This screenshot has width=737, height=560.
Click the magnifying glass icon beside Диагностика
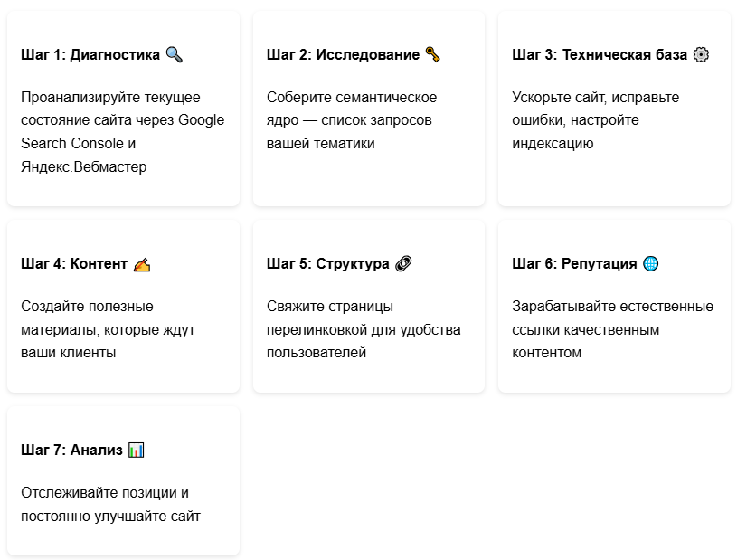pos(175,54)
